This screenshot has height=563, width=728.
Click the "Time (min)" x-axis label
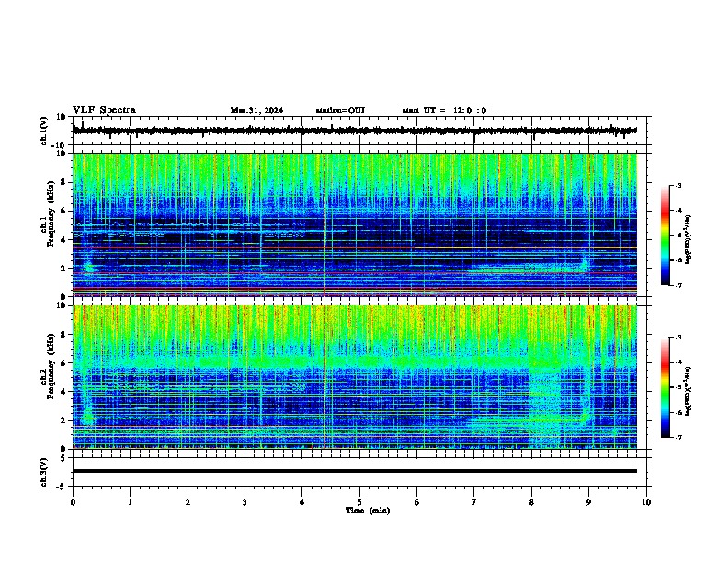368,511
